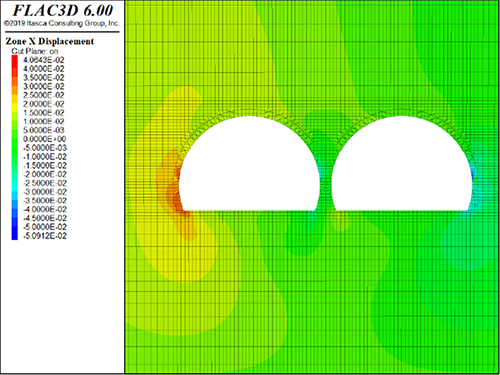Click legend value -2.0000E-02

click(x=45, y=174)
